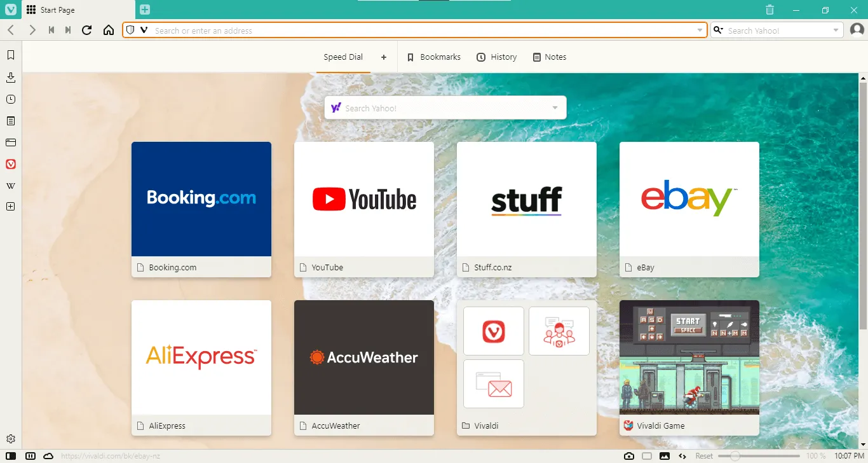The height and width of the screenshot is (463, 868).
Task: Open the Stuff.co.nz speed dial
Action: tap(527, 209)
